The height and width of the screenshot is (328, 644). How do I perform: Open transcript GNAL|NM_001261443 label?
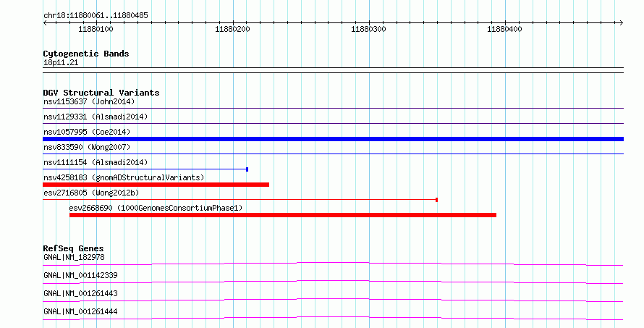point(80,293)
